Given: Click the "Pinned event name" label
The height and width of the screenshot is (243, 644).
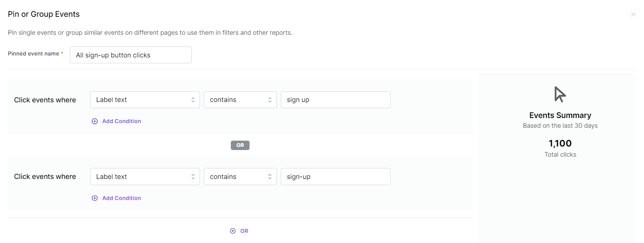Looking at the screenshot, I should (x=34, y=54).
